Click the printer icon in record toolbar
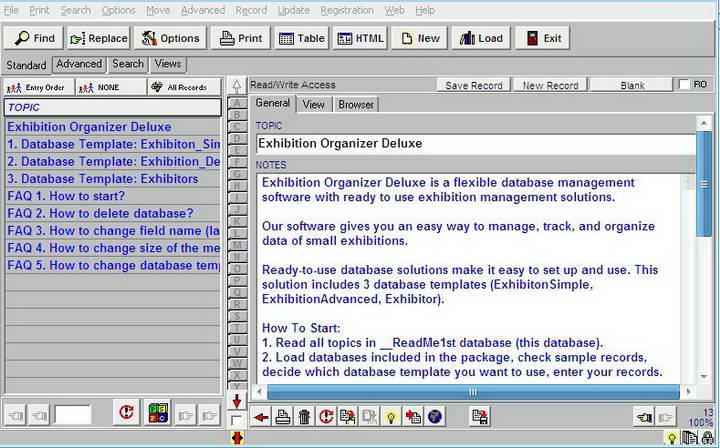 pos(283,417)
